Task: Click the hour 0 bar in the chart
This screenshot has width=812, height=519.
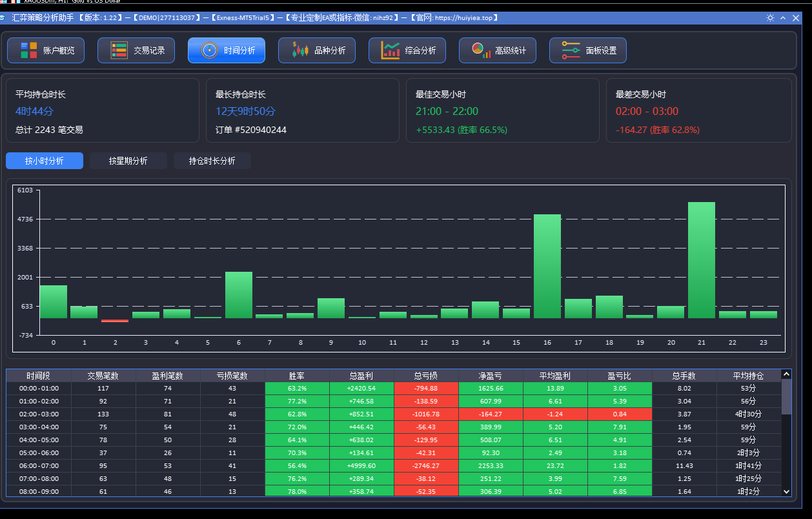Action: (x=54, y=301)
